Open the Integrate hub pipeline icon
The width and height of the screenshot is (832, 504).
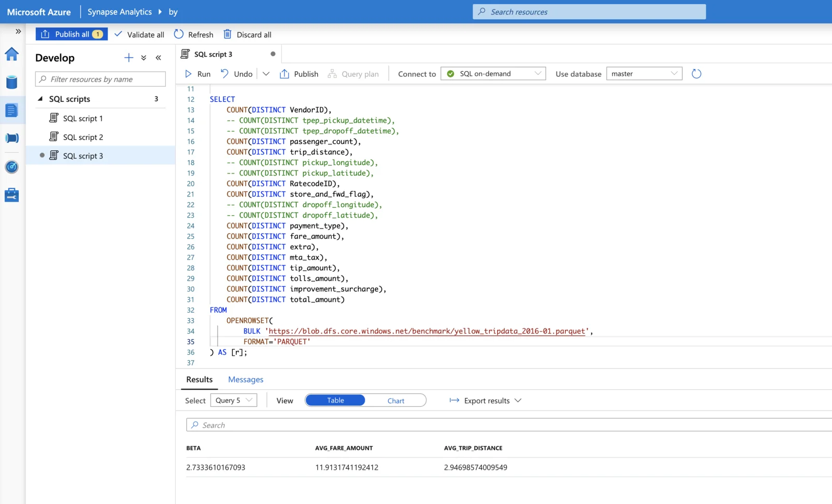(x=11, y=138)
